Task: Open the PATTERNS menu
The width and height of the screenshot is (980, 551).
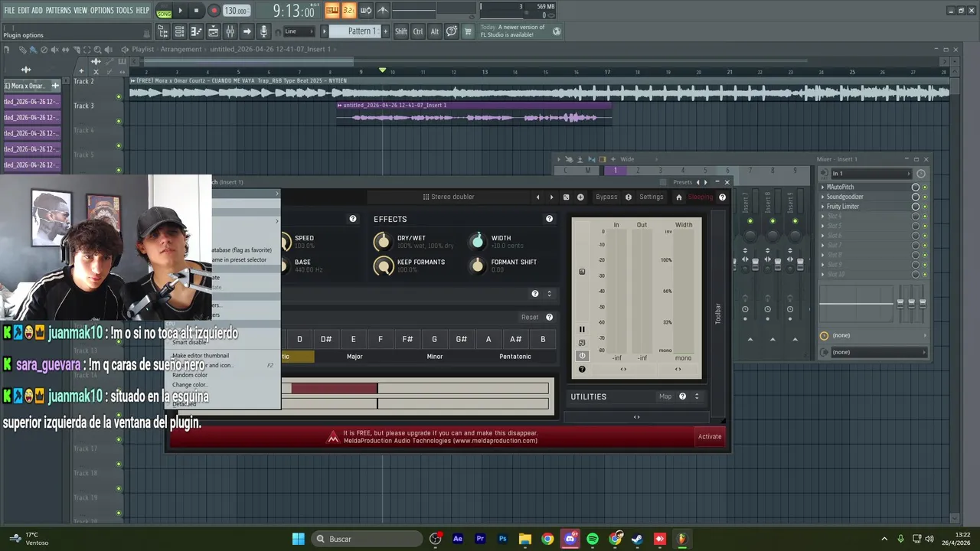Action: (x=58, y=10)
